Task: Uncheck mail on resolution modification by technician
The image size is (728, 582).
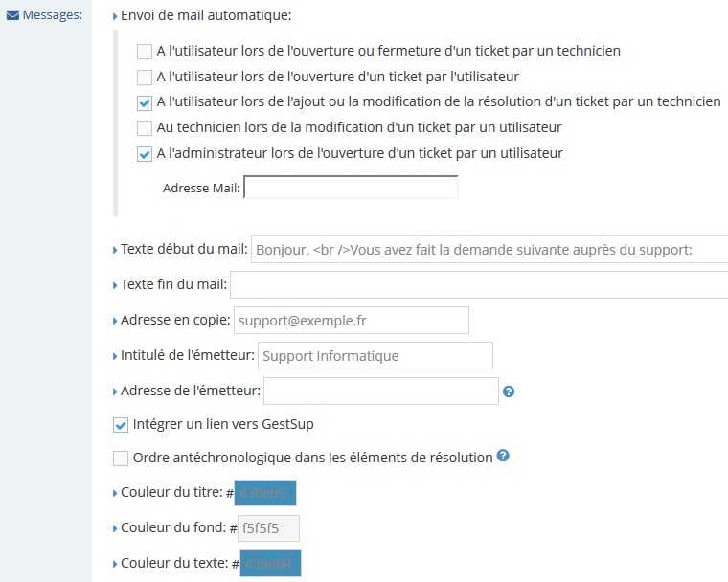Action: point(145,102)
